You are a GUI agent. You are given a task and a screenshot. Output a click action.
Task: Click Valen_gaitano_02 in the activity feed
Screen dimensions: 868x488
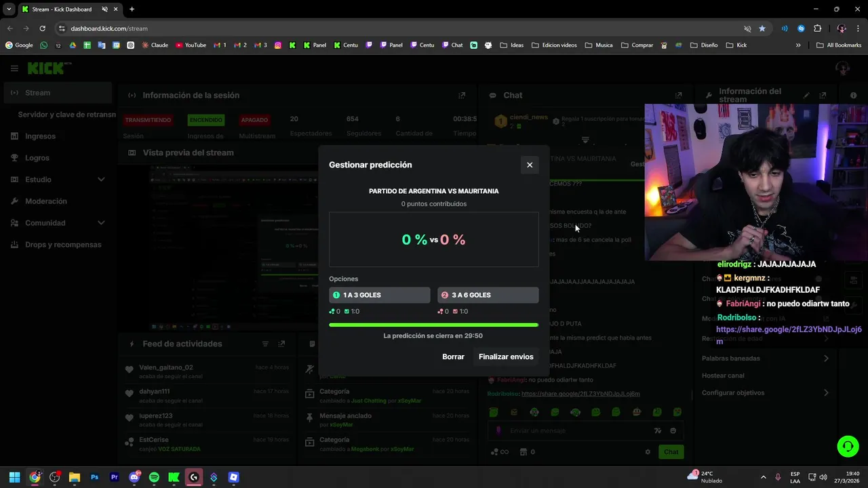coord(166,367)
